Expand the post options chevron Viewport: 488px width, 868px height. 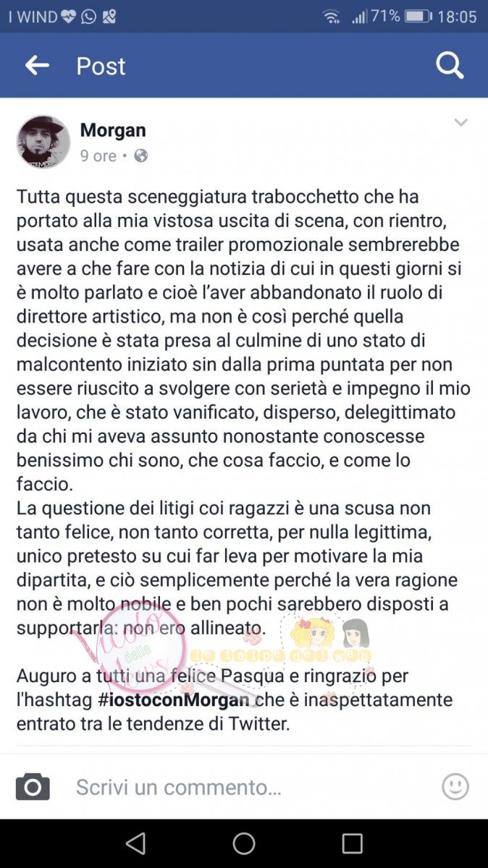460,123
